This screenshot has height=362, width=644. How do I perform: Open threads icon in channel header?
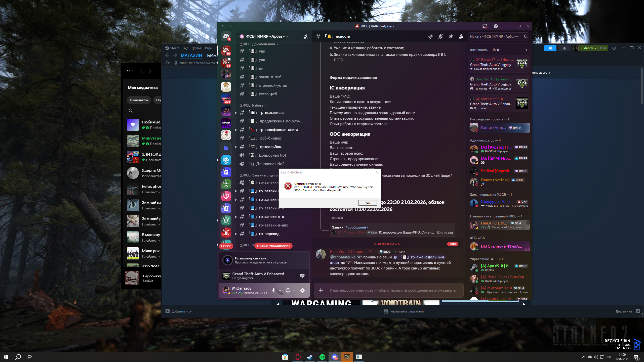pyautogui.click(x=430, y=36)
